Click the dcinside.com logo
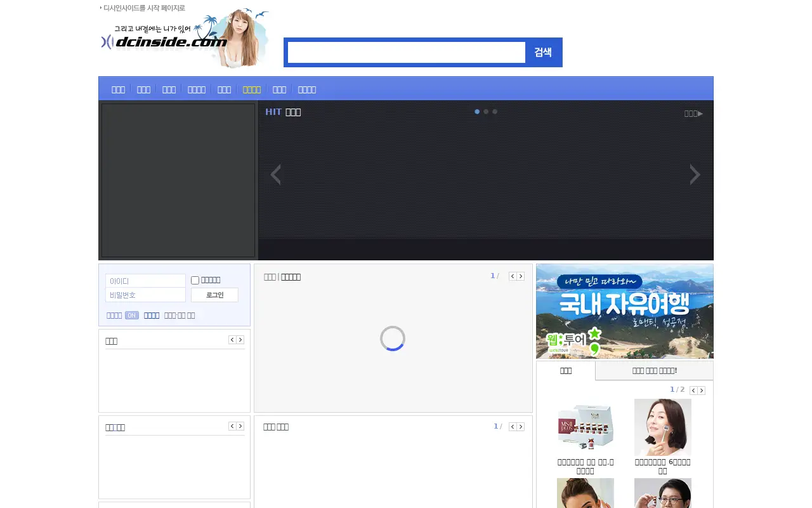The image size is (812, 508). click(164, 42)
